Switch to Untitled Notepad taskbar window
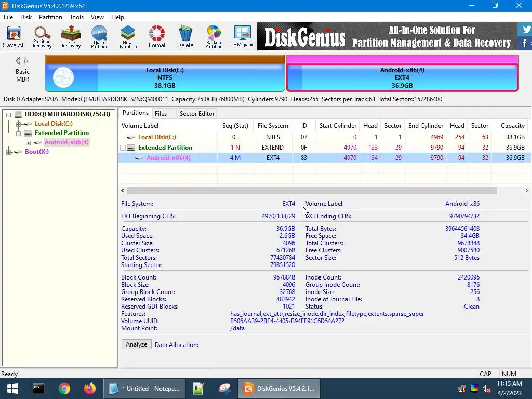The height and width of the screenshot is (399, 532). pos(144,389)
